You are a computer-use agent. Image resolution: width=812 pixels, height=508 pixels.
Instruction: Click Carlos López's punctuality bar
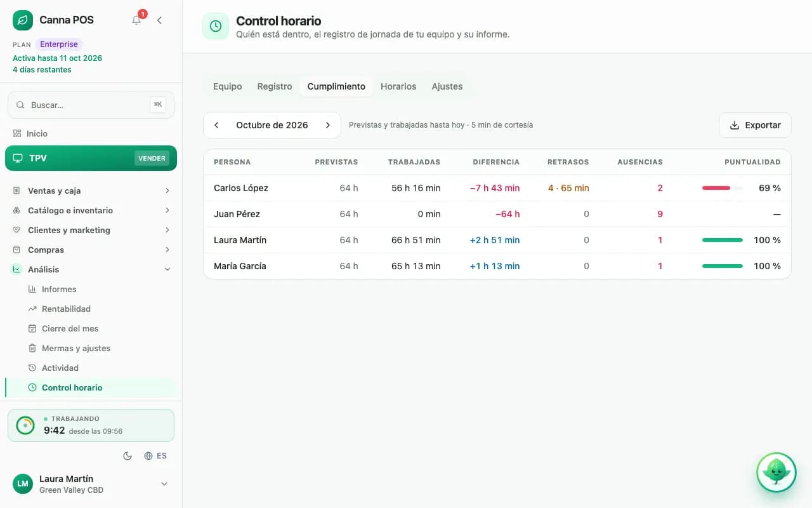(x=723, y=188)
